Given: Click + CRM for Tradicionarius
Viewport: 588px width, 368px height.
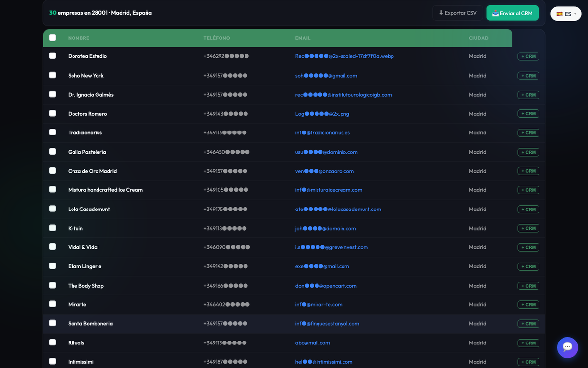Looking at the screenshot, I should [x=528, y=133].
